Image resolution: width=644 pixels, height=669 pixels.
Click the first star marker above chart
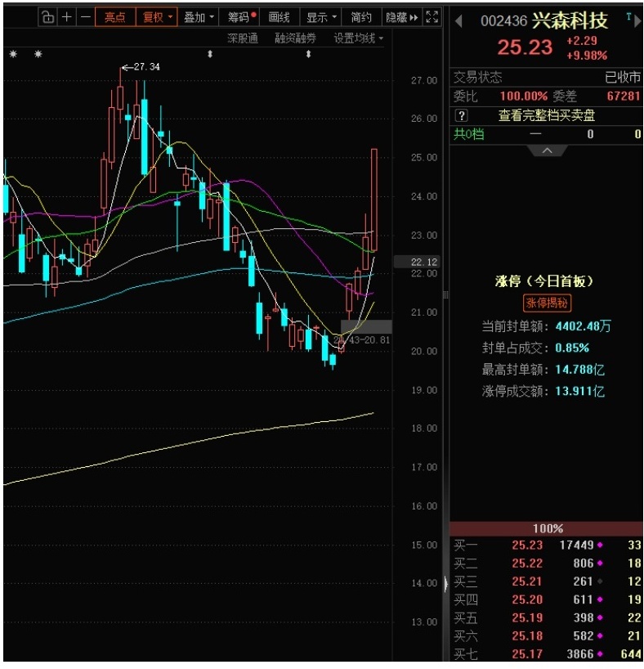(12, 54)
